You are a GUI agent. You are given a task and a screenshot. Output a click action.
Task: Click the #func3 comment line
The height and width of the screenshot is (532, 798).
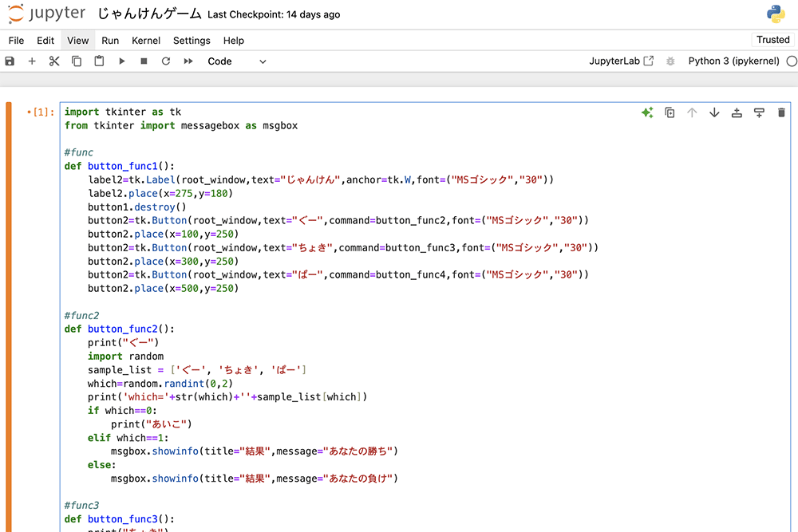[82, 505]
